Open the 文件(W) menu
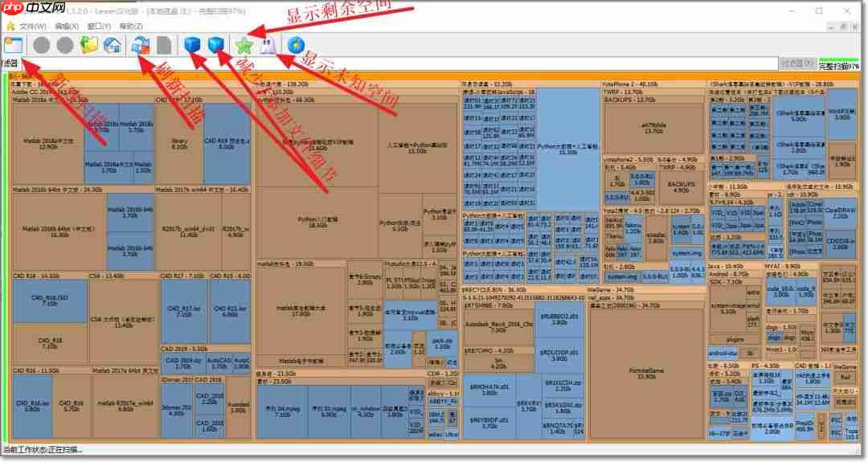868x462 pixels. (x=33, y=26)
